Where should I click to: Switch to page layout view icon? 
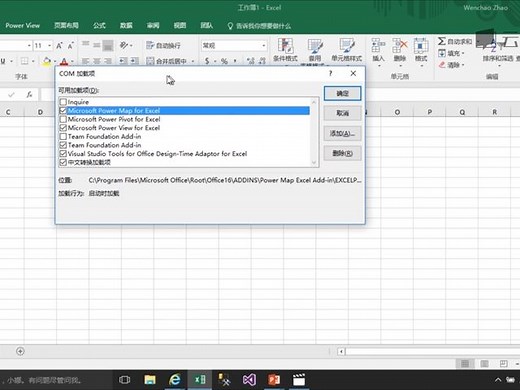click(484, 363)
